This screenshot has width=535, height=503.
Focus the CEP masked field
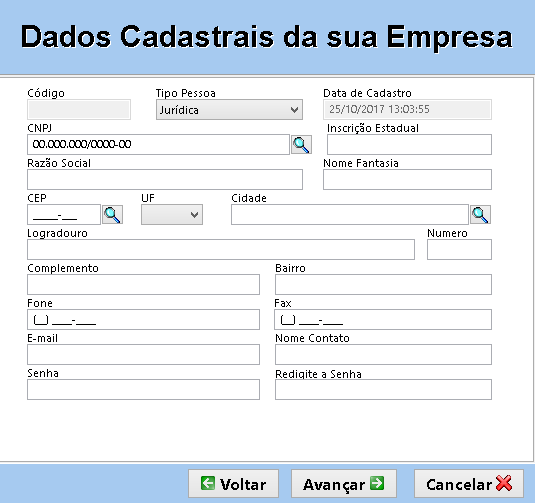coord(64,215)
